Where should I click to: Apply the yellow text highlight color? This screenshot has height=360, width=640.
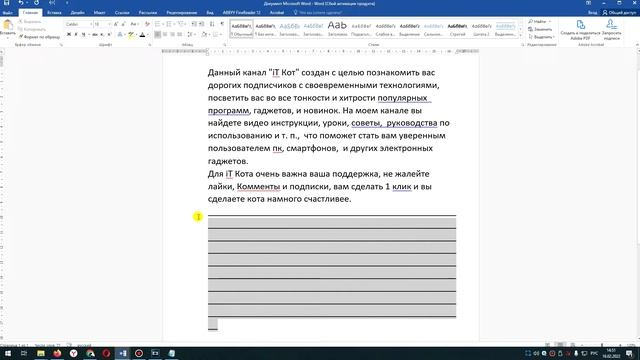(x=131, y=35)
